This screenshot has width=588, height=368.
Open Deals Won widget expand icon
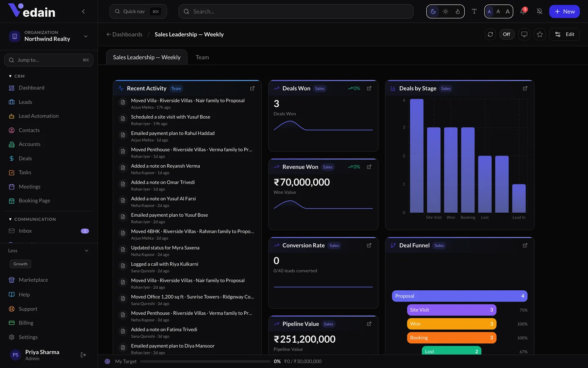point(369,88)
